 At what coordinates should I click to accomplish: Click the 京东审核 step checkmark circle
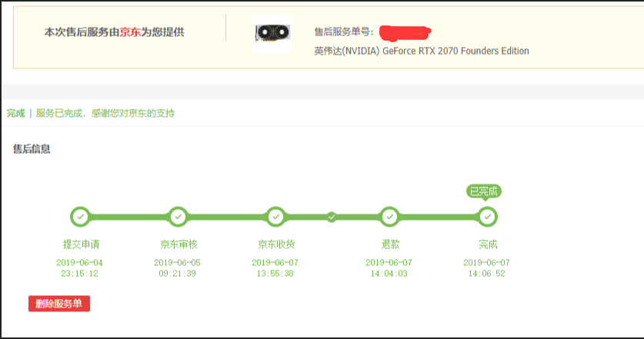point(178,217)
